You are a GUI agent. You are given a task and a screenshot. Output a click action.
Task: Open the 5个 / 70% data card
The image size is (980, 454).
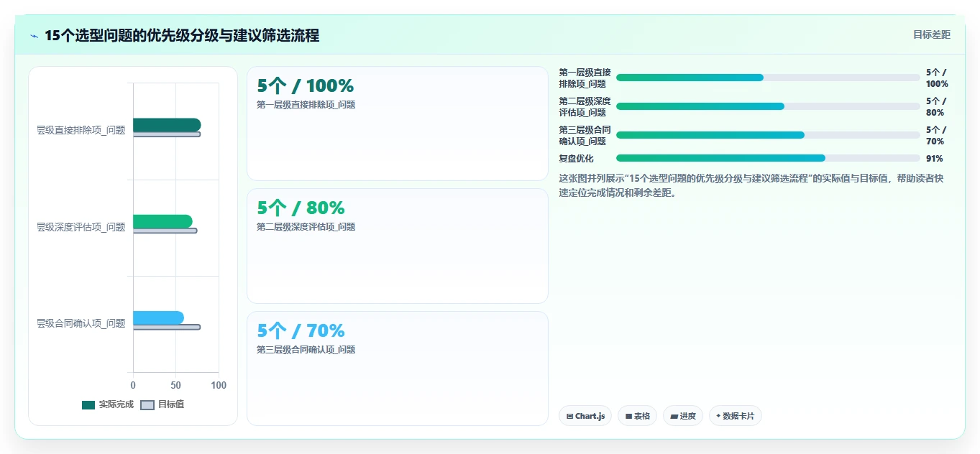(398, 369)
